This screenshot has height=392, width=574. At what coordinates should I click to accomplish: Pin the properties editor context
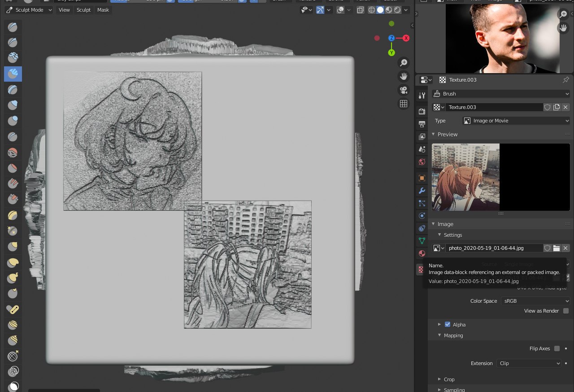[x=566, y=80]
